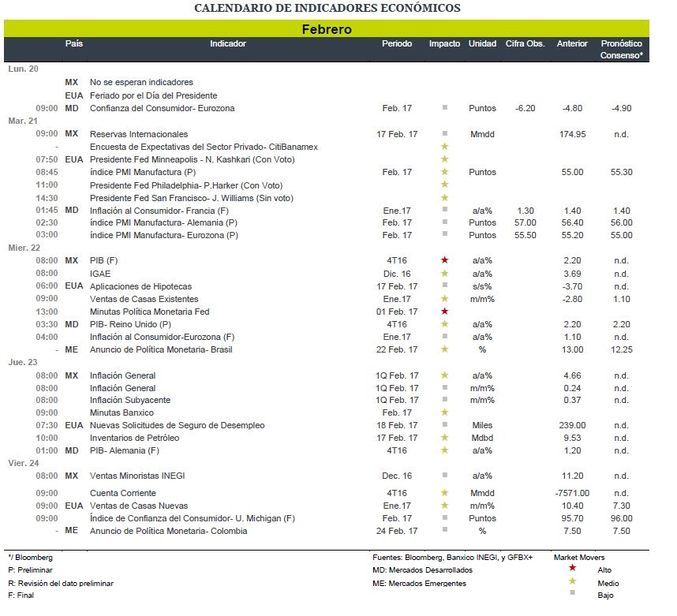The image size is (677, 616).
Task: Click the star for Encuesta de Expectativas CitiBanamex
Action: pos(444,146)
